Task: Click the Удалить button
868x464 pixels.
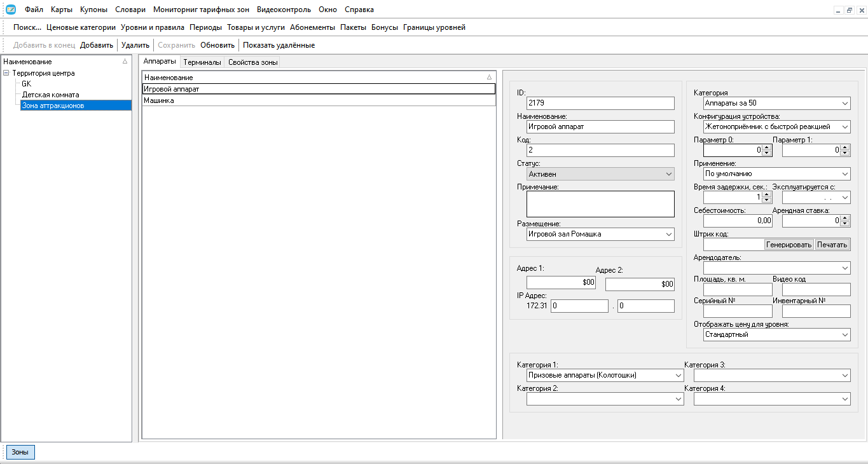Action: coord(135,45)
